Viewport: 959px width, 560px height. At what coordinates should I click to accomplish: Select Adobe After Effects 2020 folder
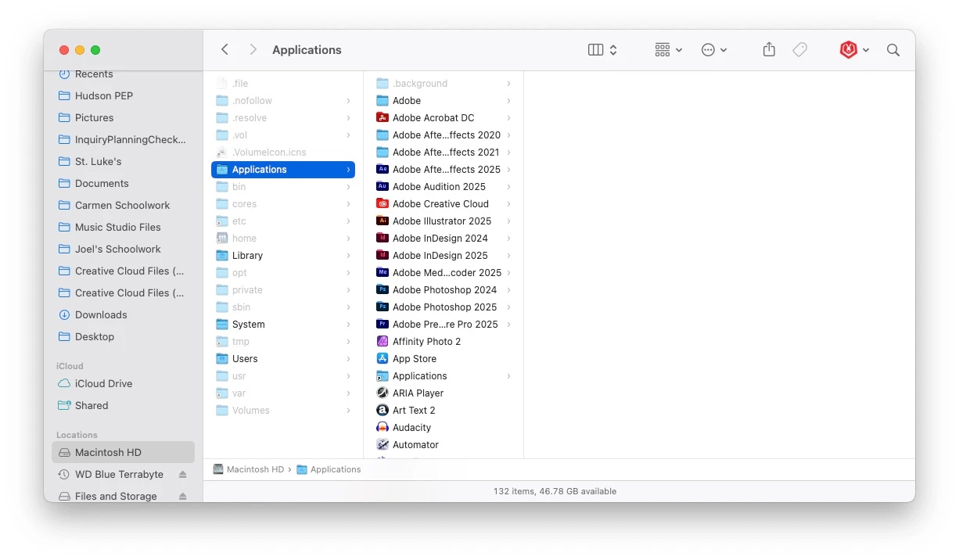[x=444, y=135]
